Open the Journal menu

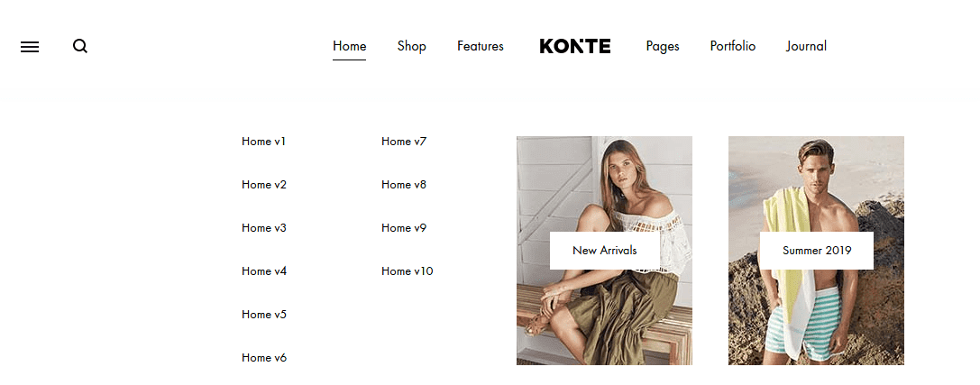(x=806, y=46)
